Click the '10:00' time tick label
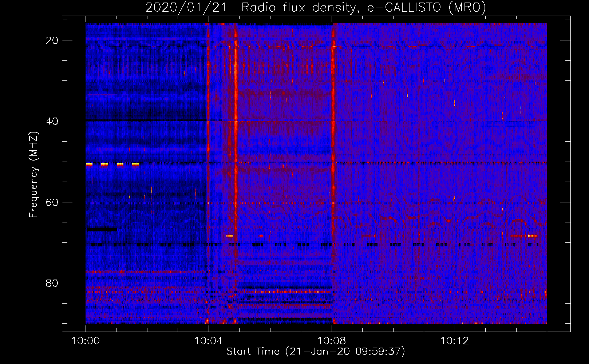This screenshot has width=589, height=364. coord(86,341)
